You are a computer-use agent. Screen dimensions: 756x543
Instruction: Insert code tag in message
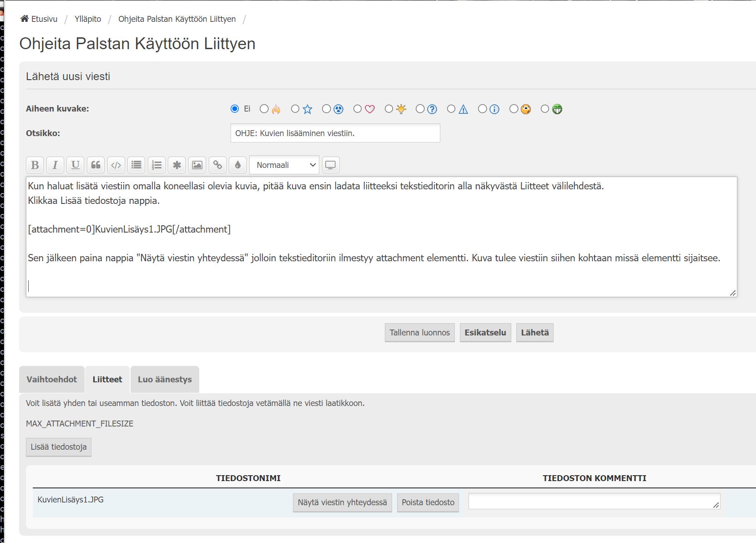click(116, 165)
